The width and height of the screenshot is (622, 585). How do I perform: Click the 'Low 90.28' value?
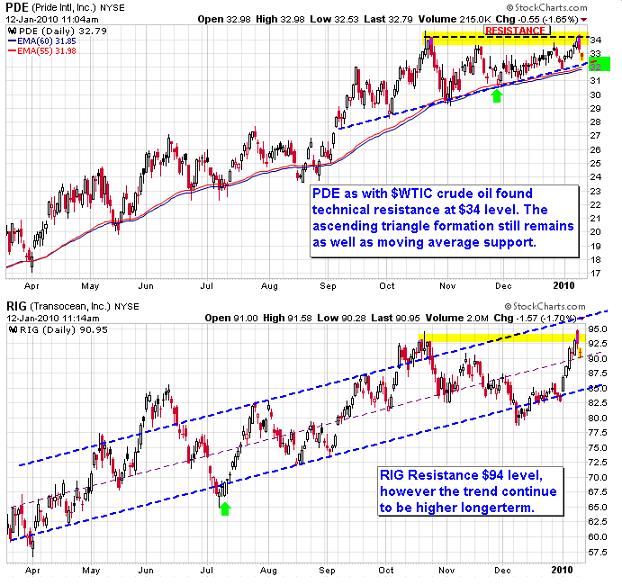click(x=342, y=318)
